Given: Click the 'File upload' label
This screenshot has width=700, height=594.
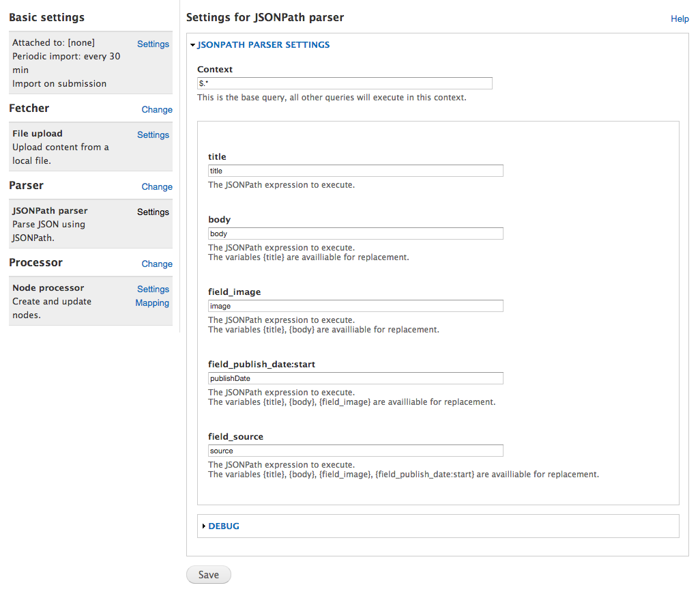Looking at the screenshot, I should (x=38, y=134).
